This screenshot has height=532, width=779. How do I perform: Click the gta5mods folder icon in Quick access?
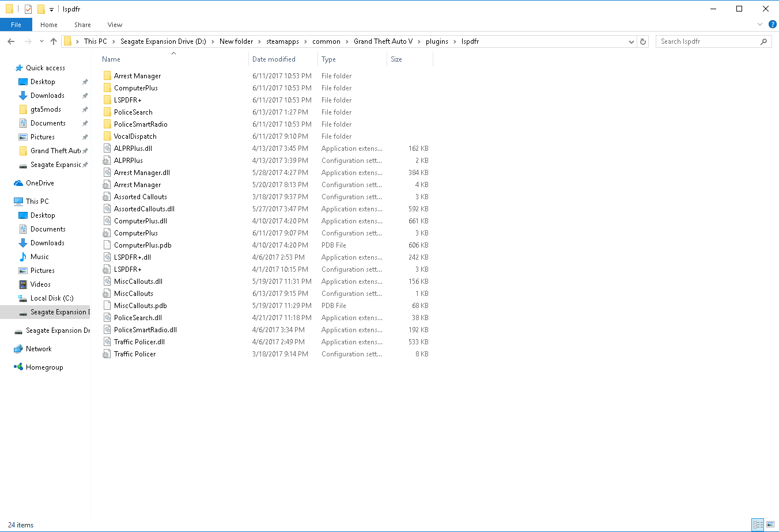tap(23, 109)
